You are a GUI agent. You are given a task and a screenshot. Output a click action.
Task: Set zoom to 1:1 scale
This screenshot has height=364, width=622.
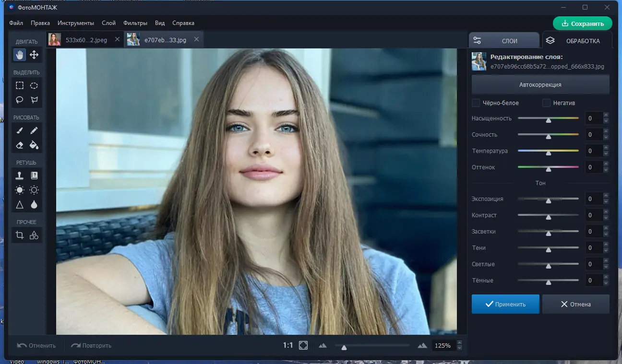(x=288, y=345)
